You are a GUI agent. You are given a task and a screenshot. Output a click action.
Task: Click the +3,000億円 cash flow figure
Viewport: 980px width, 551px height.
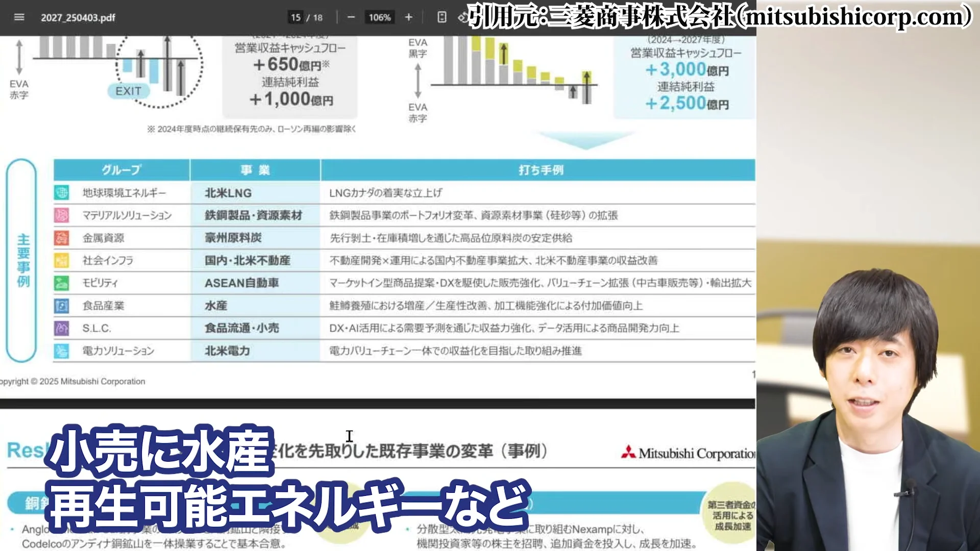[x=687, y=69]
